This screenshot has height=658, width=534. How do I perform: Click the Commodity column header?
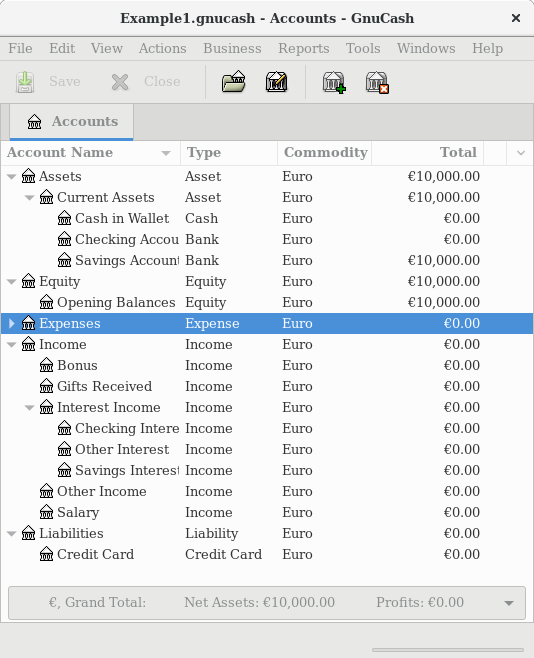point(325,153)
